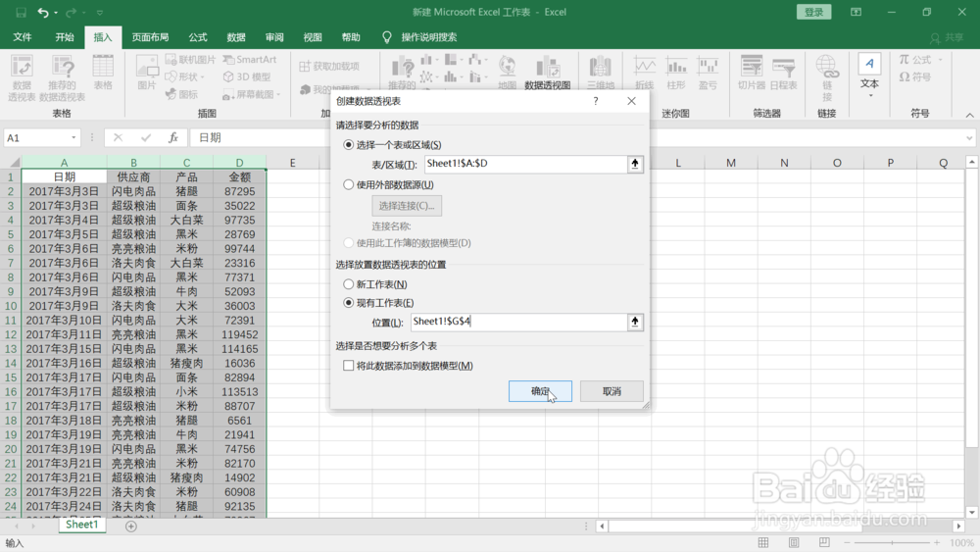Switch to the 数据 tab
This screenshot has width=980, height=552.
tap(235, 37)
